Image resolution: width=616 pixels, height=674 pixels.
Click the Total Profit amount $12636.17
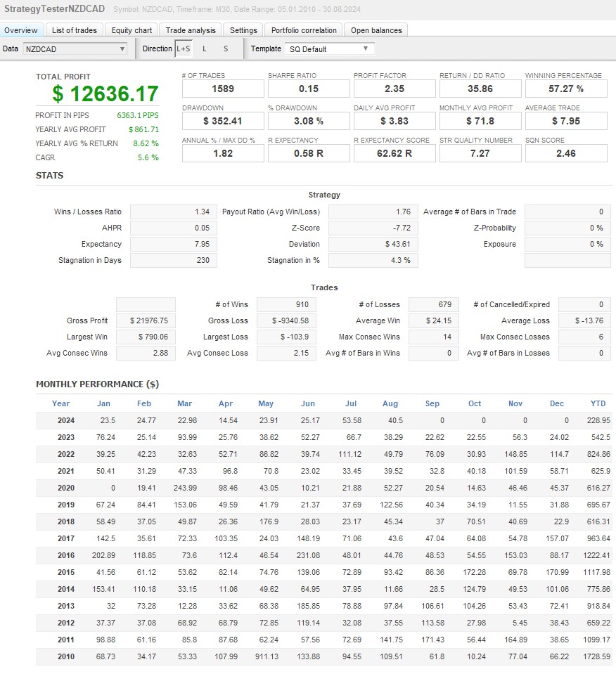point(105,93)
